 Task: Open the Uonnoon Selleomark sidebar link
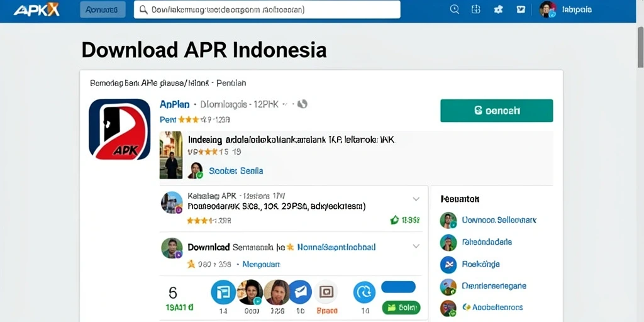pyautogui.click(x=499, y=220)
